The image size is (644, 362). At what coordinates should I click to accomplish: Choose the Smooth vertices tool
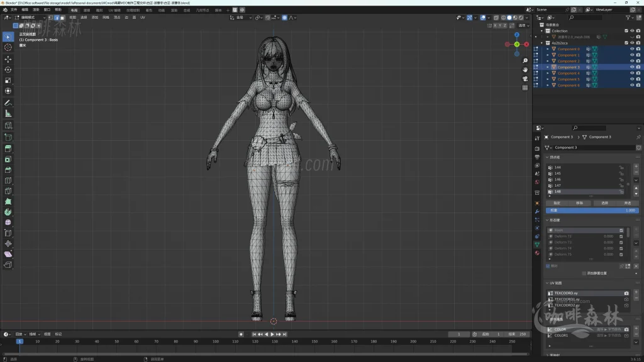(8, 222)
